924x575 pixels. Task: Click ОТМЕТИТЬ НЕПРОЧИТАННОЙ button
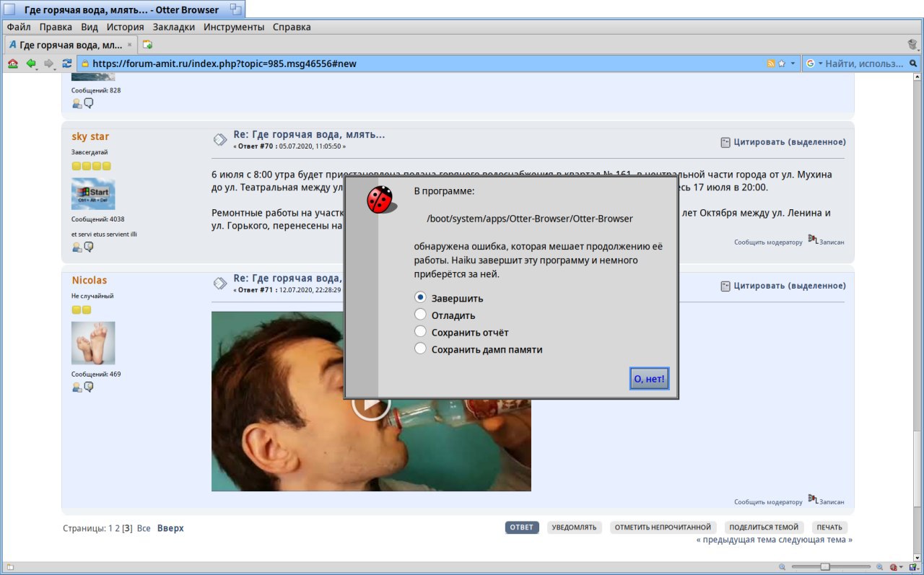coord(663,527)
